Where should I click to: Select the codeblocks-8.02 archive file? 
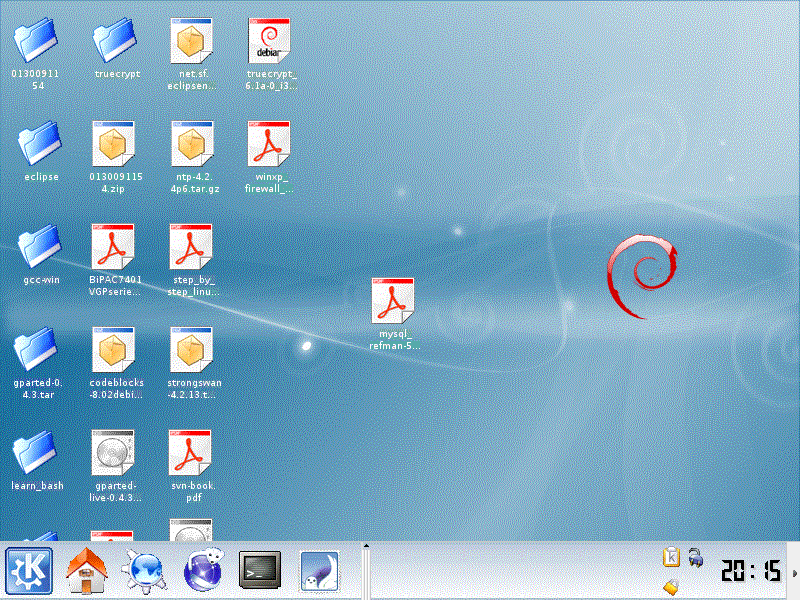click(113, 350)
